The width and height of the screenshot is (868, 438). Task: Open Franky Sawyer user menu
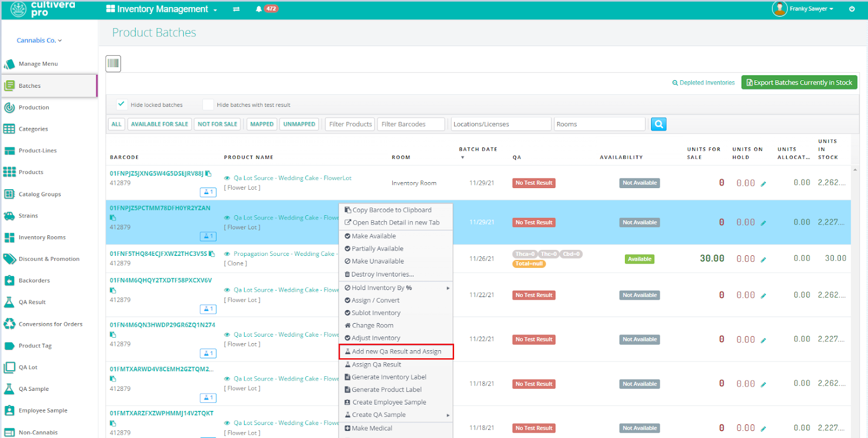[803, 9]
